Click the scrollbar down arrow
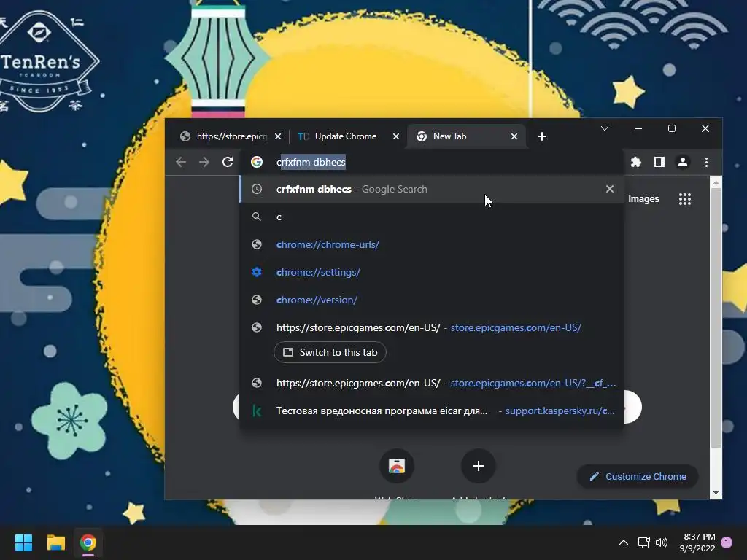The image size is (747, 560). point(716,494)
